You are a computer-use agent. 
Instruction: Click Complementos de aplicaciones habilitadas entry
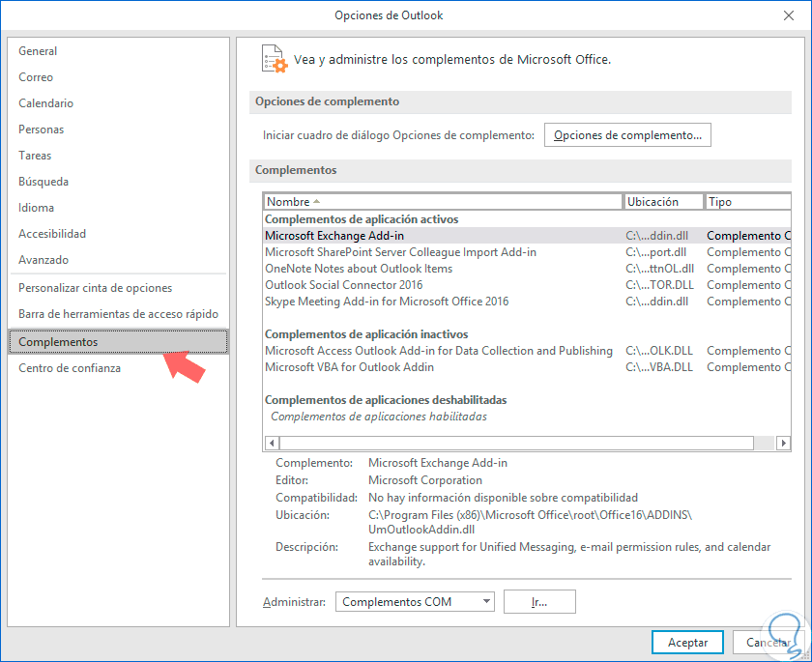click(379, 417)
